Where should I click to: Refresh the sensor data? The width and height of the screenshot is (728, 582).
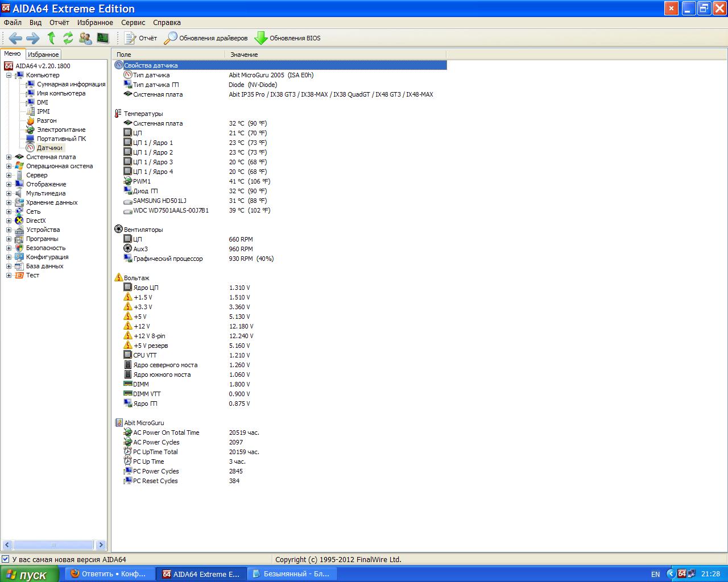click(68, 38)
